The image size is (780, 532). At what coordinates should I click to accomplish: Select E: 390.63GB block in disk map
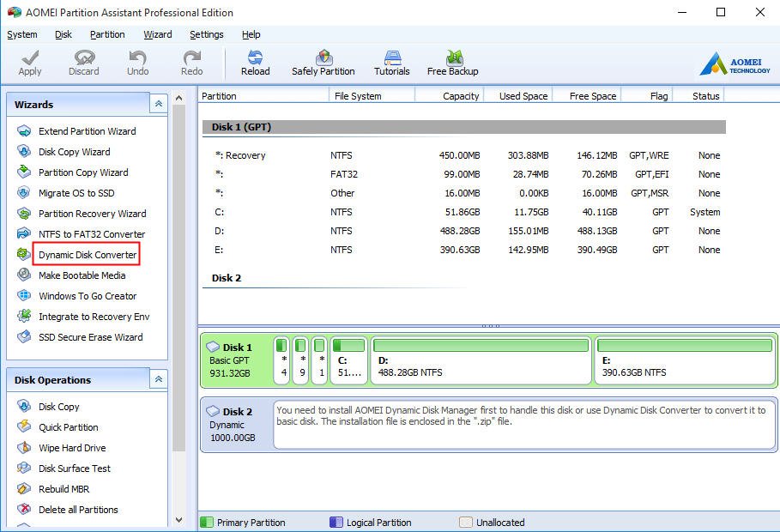click(x=685, y=360)
